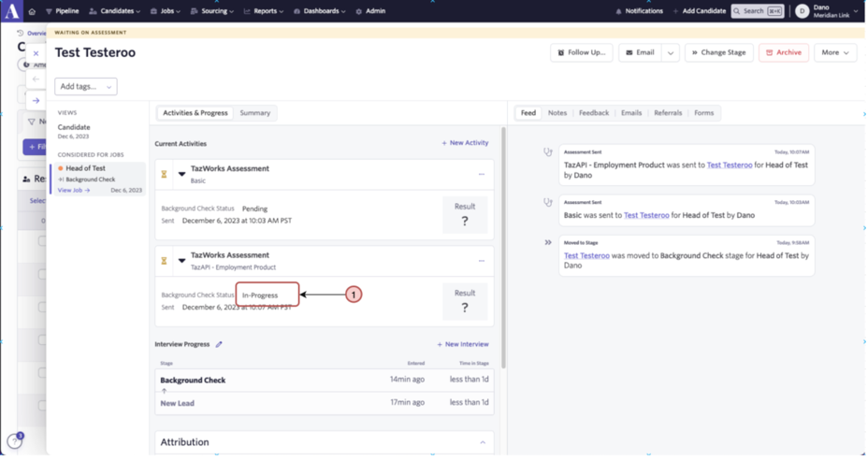Click the Pending background check status
The image size is (868, 461).
click(254, 209)
